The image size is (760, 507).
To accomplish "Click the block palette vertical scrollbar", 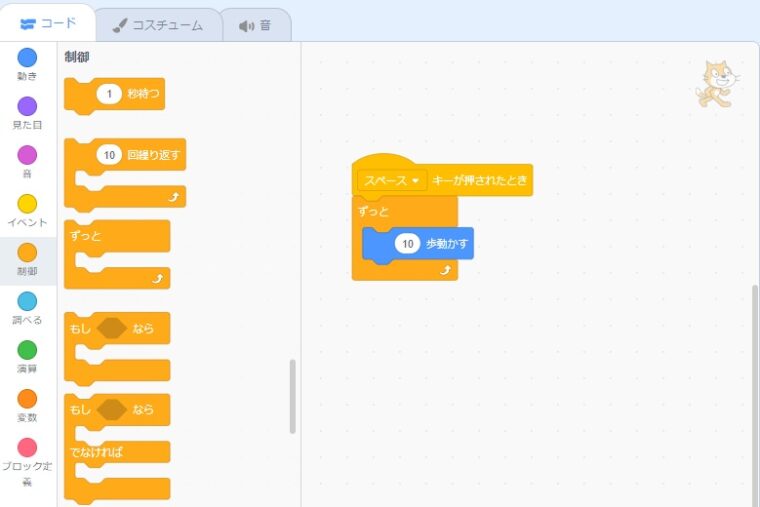I will 292,396.
